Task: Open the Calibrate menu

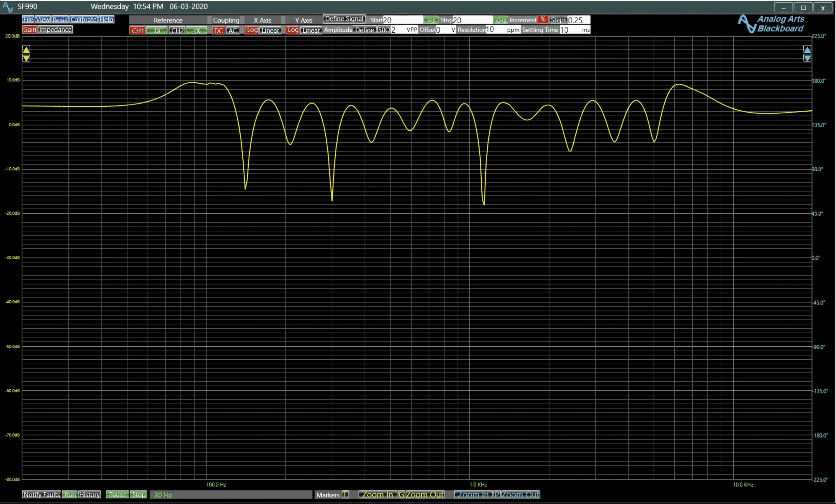Action: point(84,19)
